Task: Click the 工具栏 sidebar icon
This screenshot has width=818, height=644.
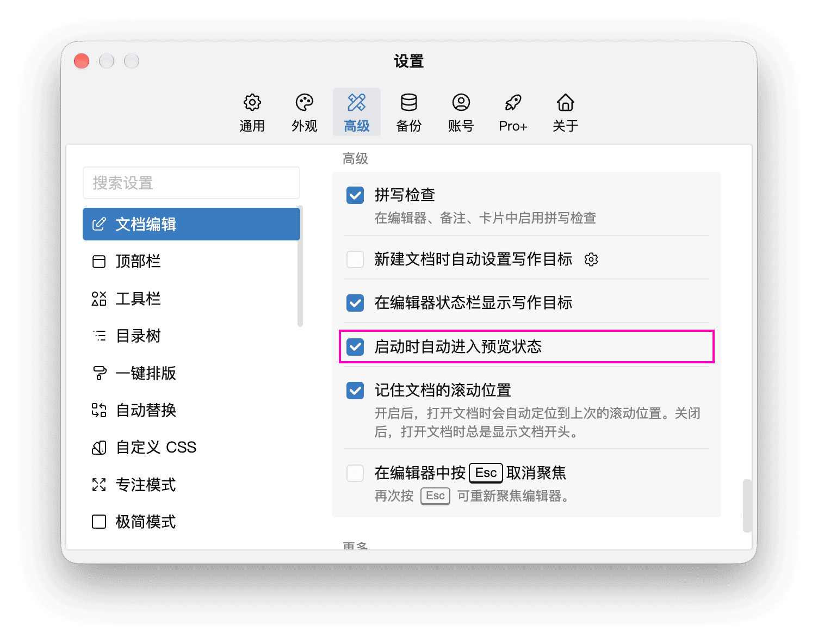Action: click(x=99, y=299)
